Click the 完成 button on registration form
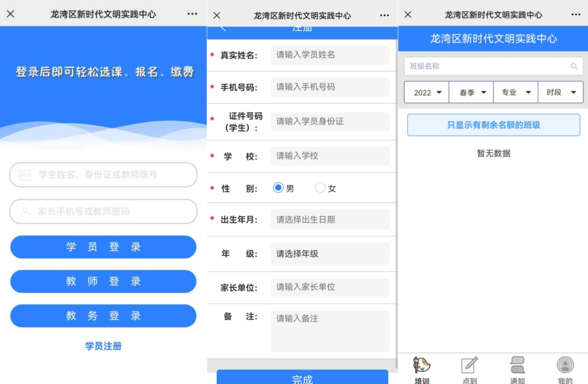The width and height of the screenshot is (588, 384). pos(302,378)
